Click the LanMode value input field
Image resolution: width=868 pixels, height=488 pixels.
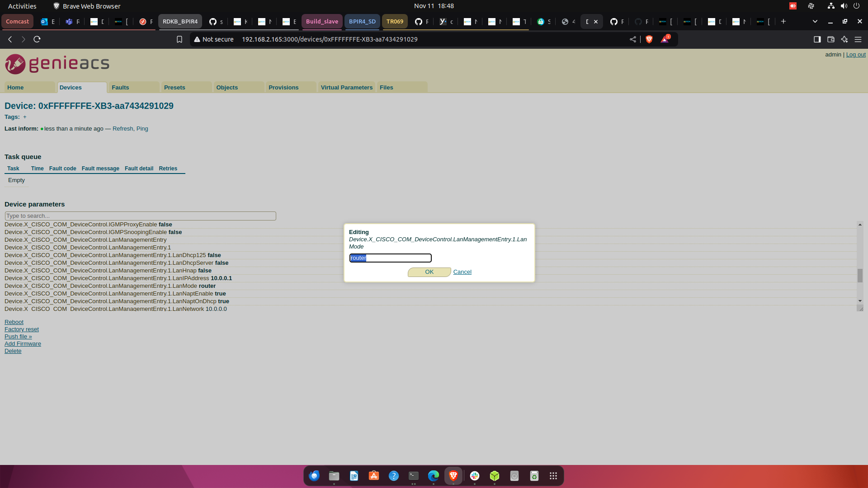[x=390, y=258]
